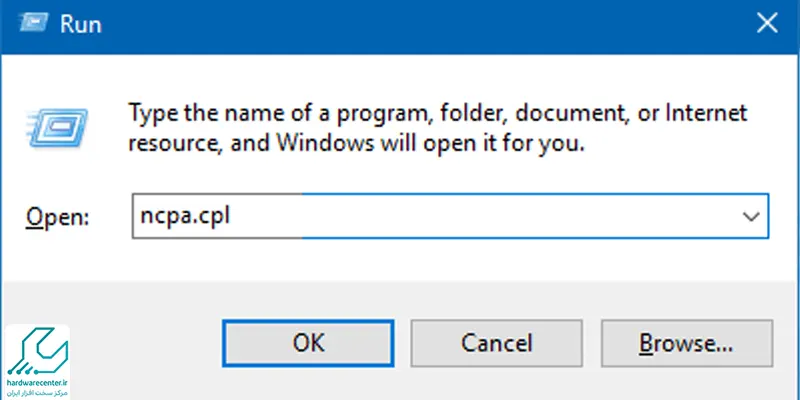This screenshot has width=800, height=400.
Task: Click the "Run" window title text
Action: 81,24
